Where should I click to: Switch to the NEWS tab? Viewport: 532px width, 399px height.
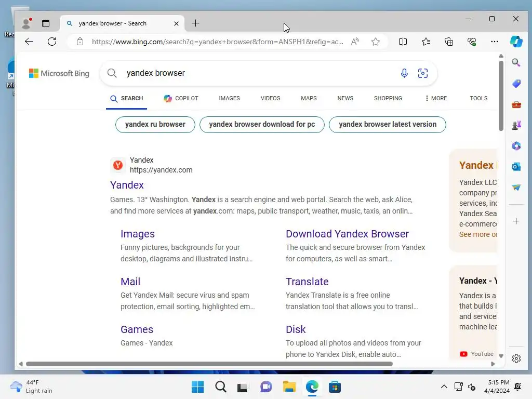[345, 98]
